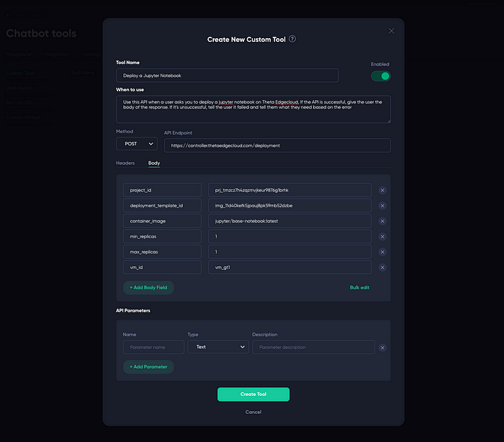Remove the vm_id body field
The image size is (504, 442).
click(382, 268)
